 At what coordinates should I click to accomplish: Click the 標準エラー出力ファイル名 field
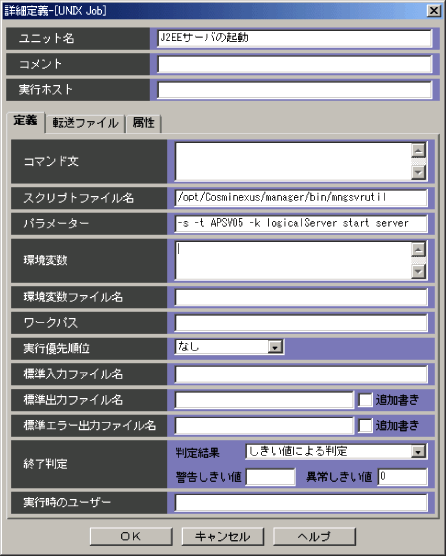click(264, 426)
